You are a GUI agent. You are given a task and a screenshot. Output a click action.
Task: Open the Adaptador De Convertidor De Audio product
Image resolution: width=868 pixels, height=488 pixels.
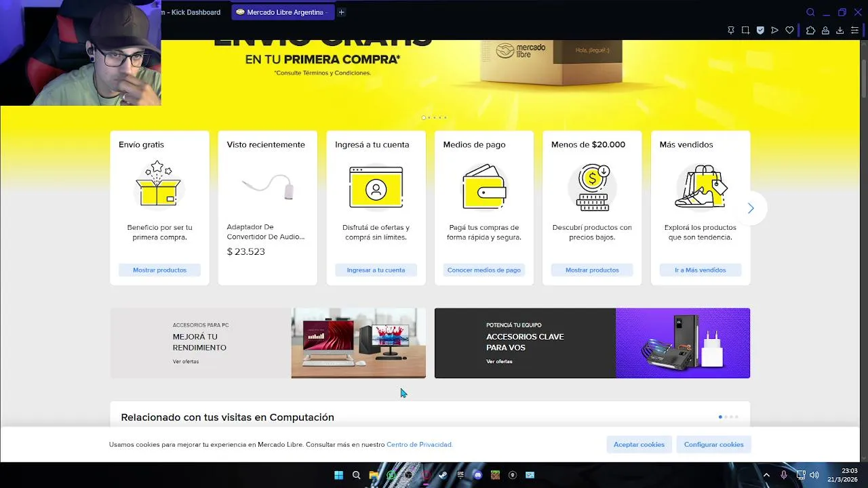click(x=266, y=232)
